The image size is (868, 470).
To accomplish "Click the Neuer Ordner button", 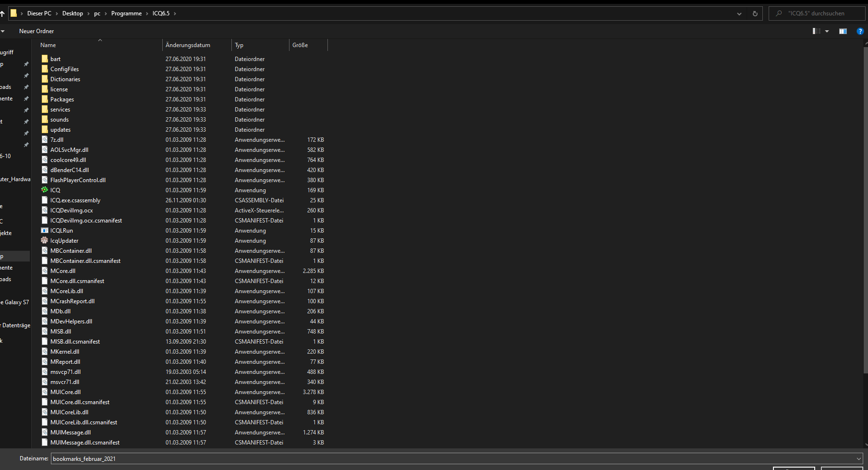I will click(36, 31).
